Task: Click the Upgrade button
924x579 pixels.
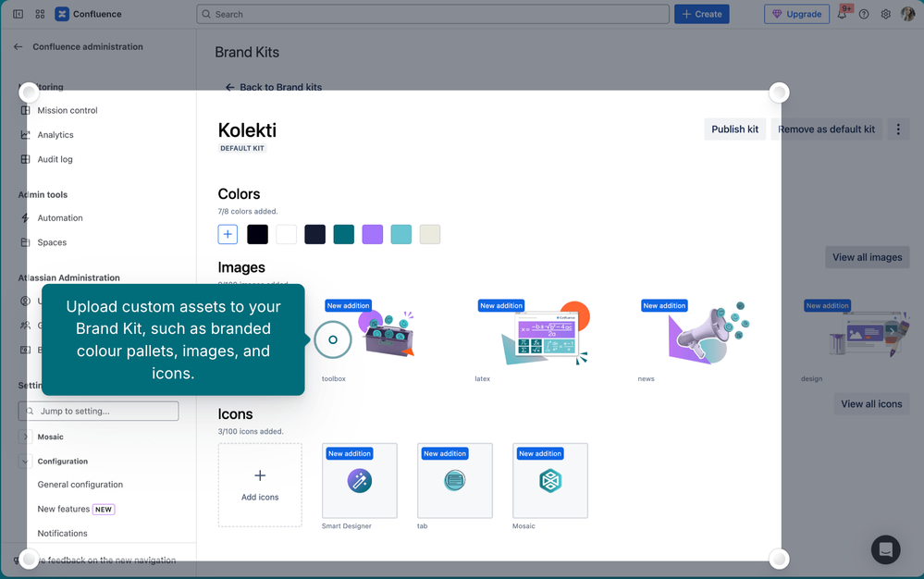Action: coord(796,14)
